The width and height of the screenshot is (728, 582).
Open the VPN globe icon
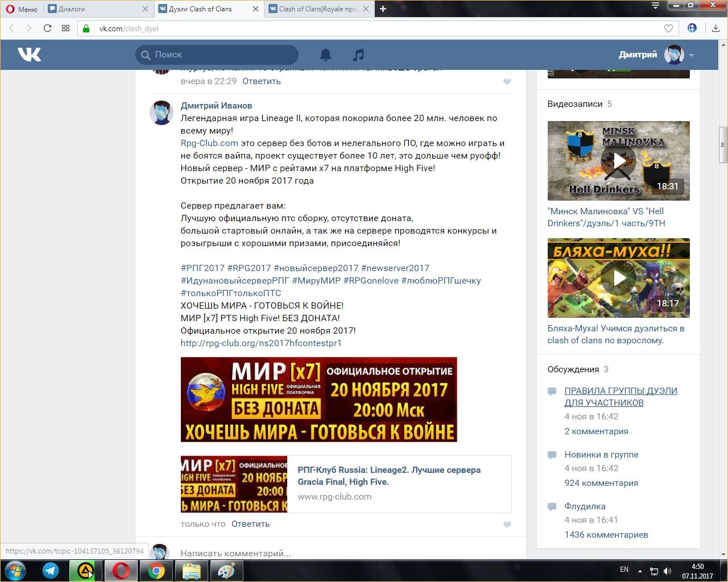tap(692, 28)
